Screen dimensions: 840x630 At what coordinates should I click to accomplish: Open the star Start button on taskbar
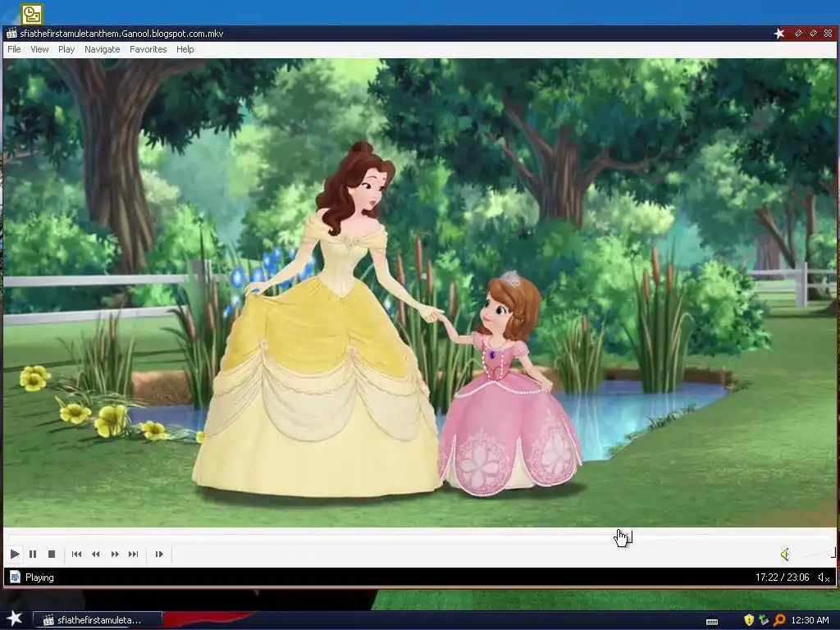15,619
